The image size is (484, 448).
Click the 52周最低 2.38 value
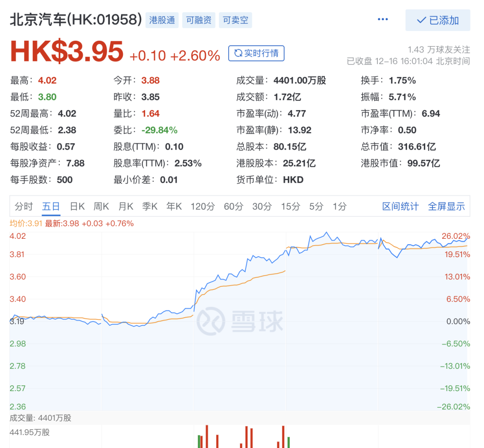(x=67, y=130)
